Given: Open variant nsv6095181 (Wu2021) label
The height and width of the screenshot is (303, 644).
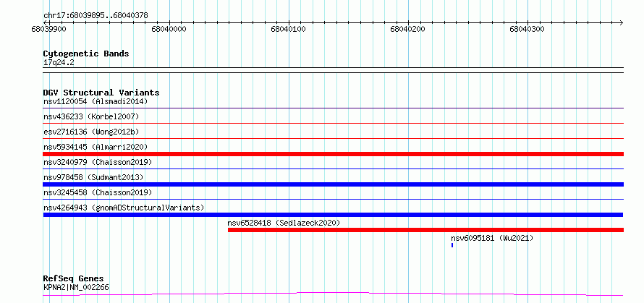Looking at the screenshot, I should point(492,238).
